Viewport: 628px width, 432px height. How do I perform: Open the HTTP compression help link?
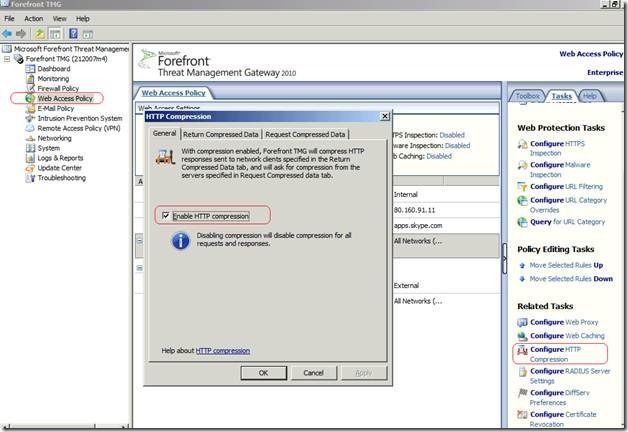pos(223,351)
